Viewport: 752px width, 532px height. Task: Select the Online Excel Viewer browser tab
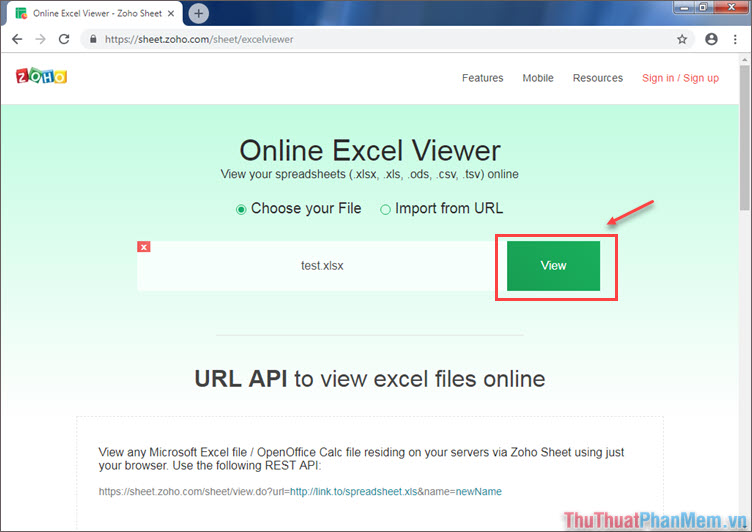96,13
